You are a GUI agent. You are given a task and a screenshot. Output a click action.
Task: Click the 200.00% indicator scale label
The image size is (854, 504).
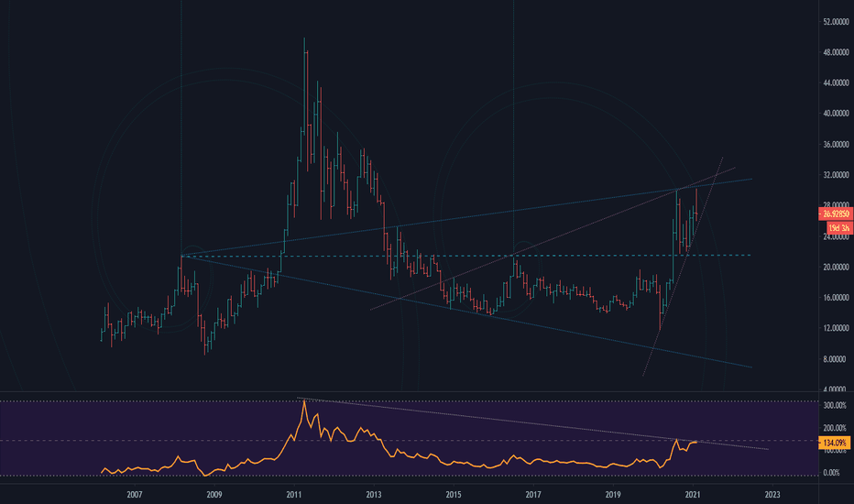835,428
